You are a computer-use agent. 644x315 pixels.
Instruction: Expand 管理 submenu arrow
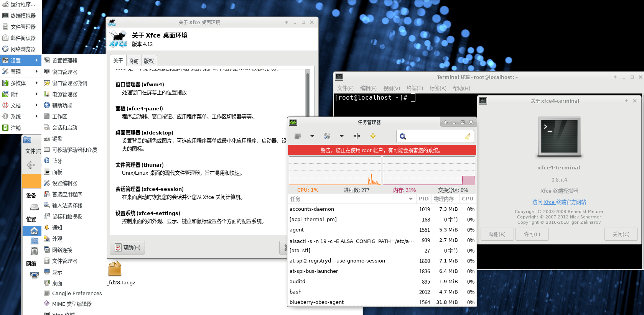[x=36, y=71]
